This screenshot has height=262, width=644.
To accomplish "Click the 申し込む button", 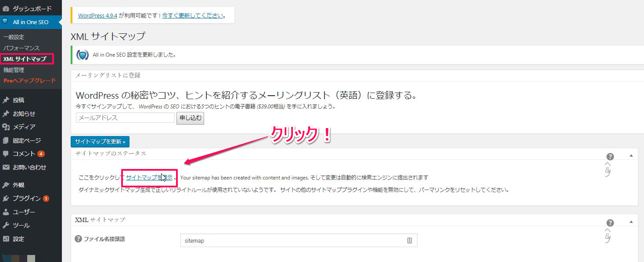I will pyautogui.click(x=190, y=118).
